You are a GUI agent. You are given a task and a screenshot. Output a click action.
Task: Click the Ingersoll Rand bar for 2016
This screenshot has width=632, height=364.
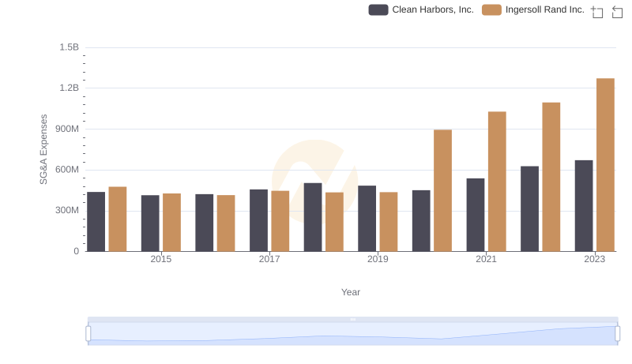pos(226,223)
